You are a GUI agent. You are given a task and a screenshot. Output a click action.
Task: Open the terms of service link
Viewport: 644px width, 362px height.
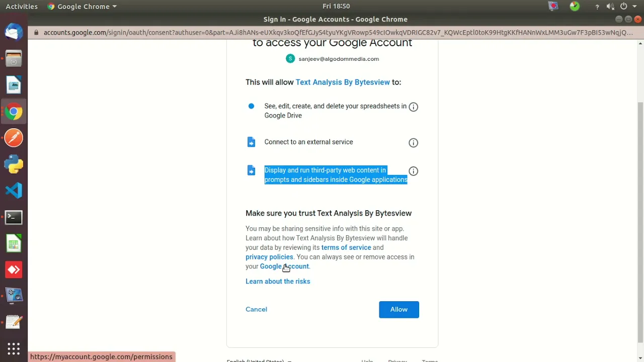tap(346, 247)
